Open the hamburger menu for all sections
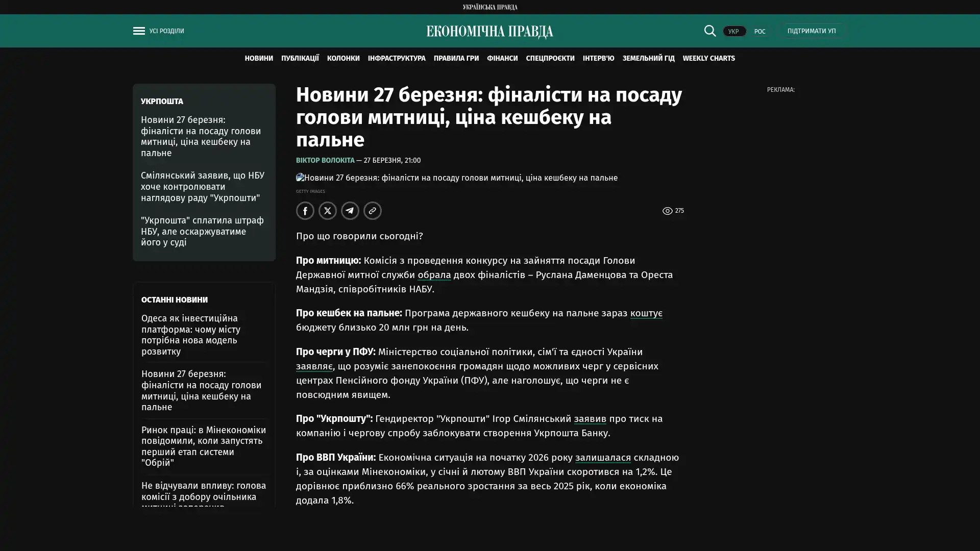The image size is (980, 551). (x=139, y=31)
